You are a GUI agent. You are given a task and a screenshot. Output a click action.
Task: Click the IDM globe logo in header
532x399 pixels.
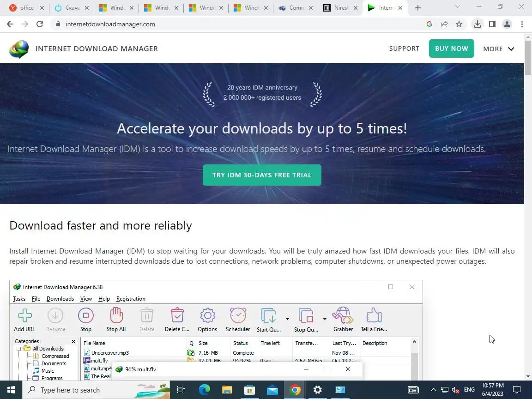click(x=19, y=49)
